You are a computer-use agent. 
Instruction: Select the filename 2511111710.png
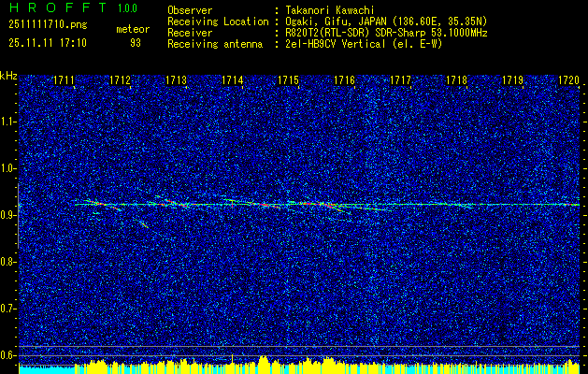coord(48,25)
